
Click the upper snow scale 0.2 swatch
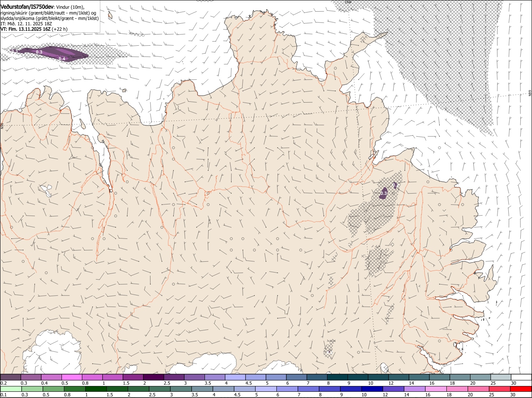10,377
